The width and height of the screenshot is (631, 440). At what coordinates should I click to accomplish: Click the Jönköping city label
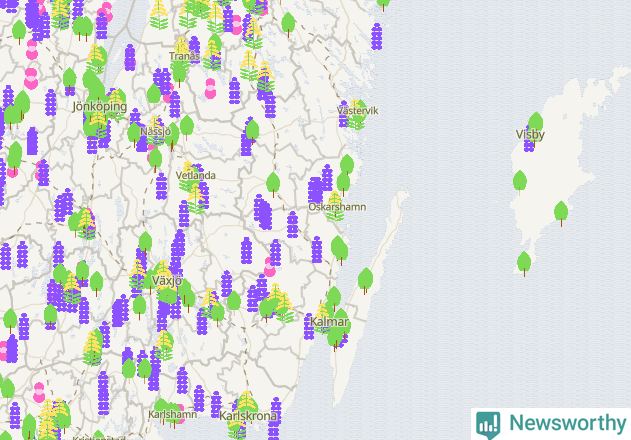100,107
